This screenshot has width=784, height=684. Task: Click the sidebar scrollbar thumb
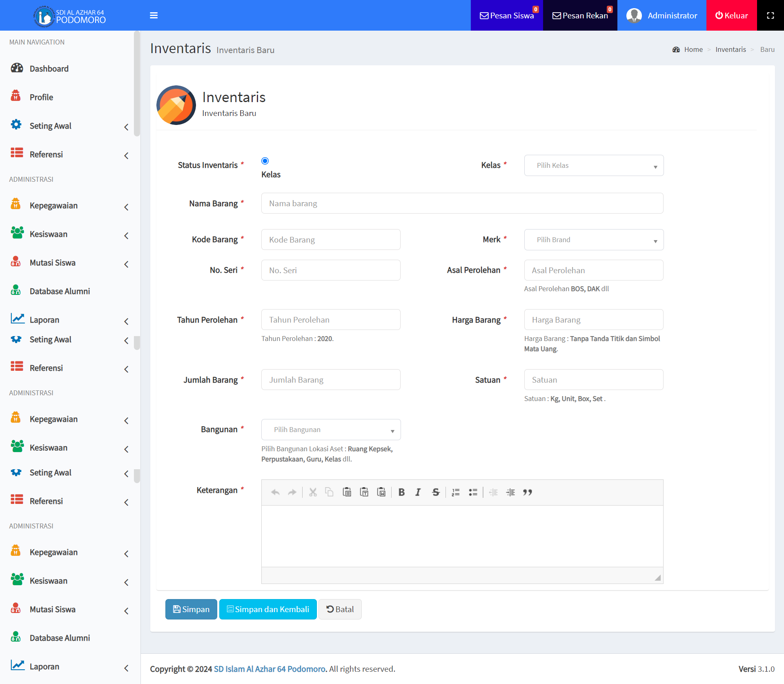(137, 84)
